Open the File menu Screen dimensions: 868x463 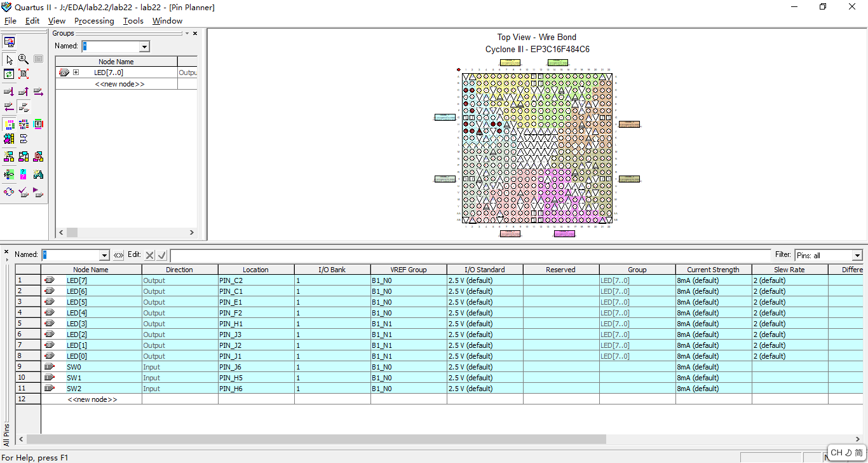point(10,21)
